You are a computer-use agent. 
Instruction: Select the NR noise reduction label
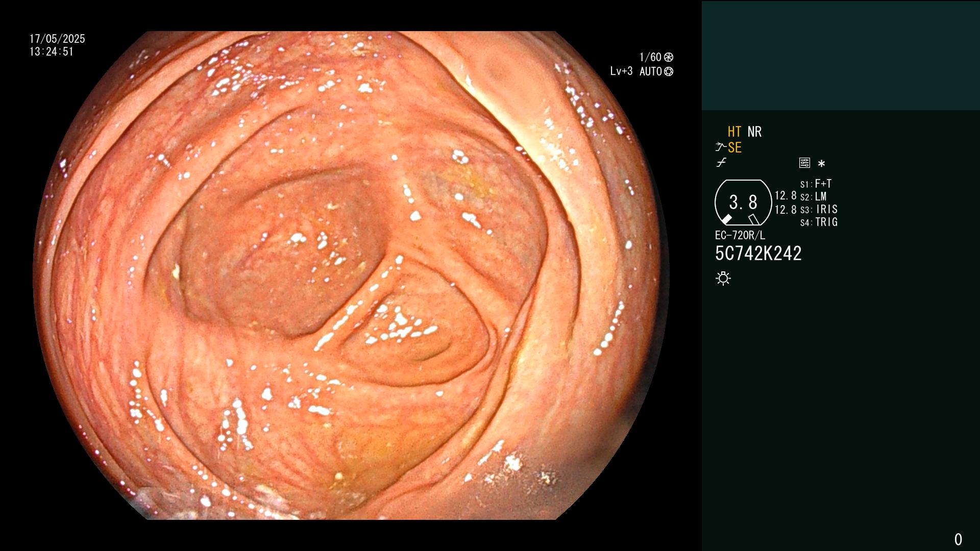click(x=754, y=132)
